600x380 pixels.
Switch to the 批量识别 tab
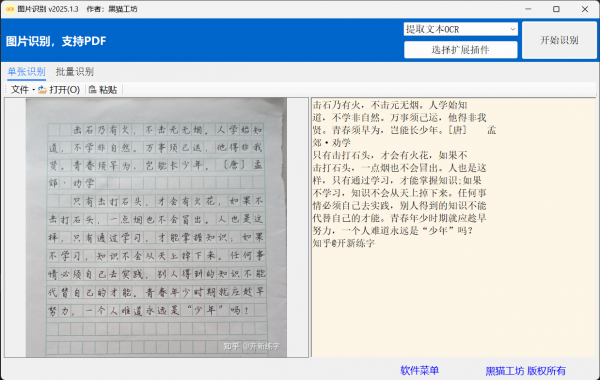tap(75, 72)
